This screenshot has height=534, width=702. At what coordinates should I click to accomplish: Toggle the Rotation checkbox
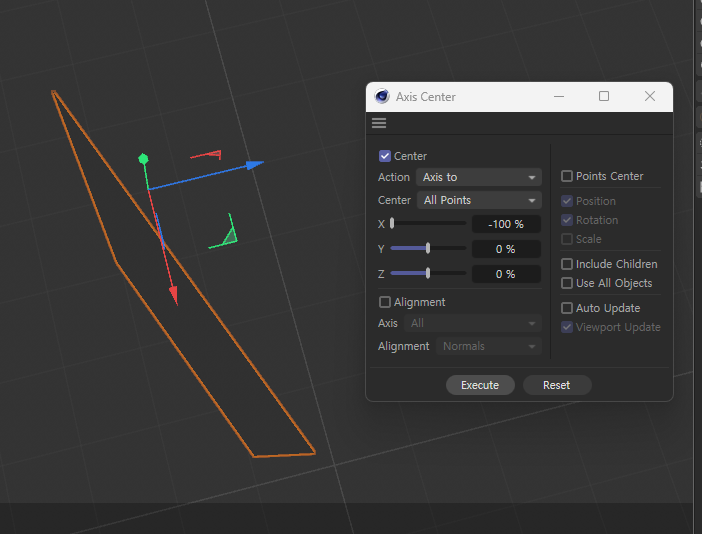pos(567,220)
